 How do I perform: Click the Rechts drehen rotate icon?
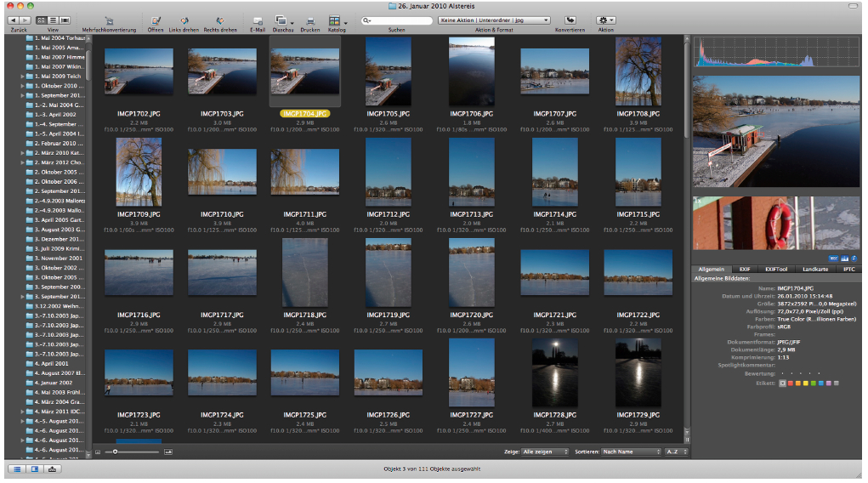[220, 20]
